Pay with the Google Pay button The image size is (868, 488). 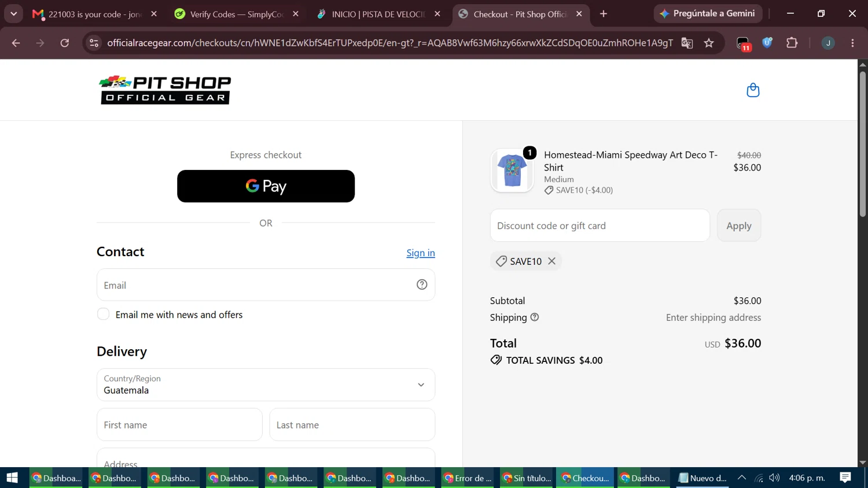click(x=266, y=186)
